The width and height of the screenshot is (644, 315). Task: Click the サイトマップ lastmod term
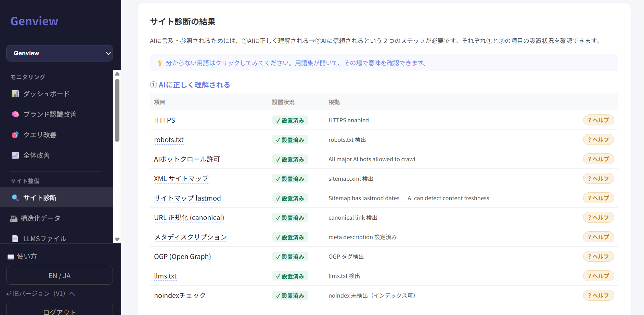(x=188, y=198)
